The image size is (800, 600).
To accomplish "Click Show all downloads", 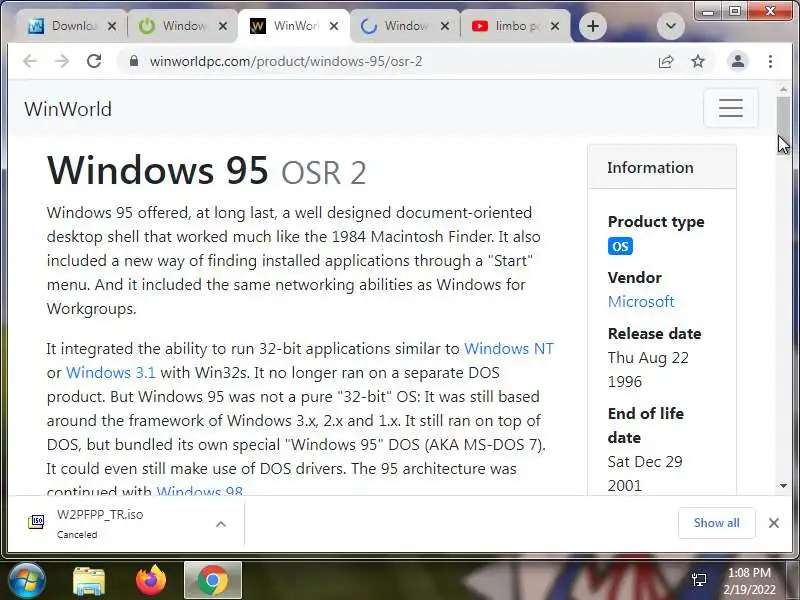I will point(716,523).
